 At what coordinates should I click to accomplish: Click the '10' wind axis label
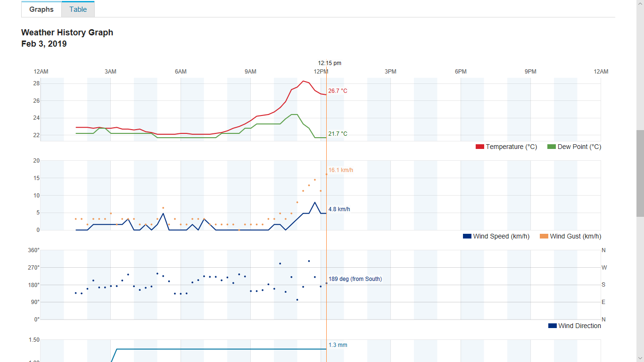[36, 196]
